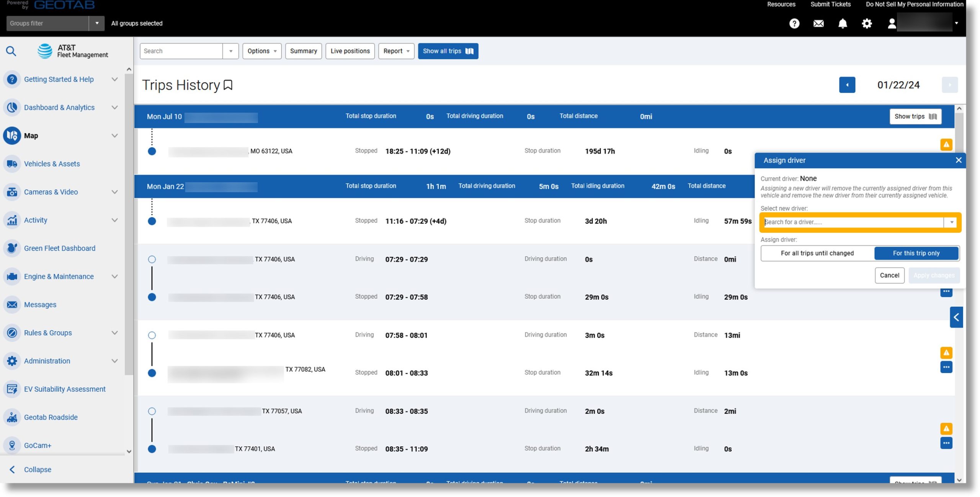Viewport: 980px width, 497px height.
Task: Click the sidebar search magnifier icon
Action: pos(11,51)
